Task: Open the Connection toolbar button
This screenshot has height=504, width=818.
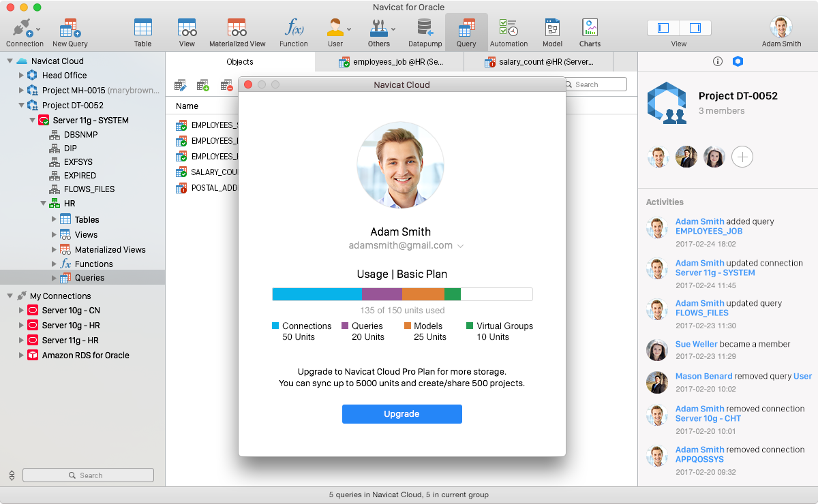Action: click(25, 32)
